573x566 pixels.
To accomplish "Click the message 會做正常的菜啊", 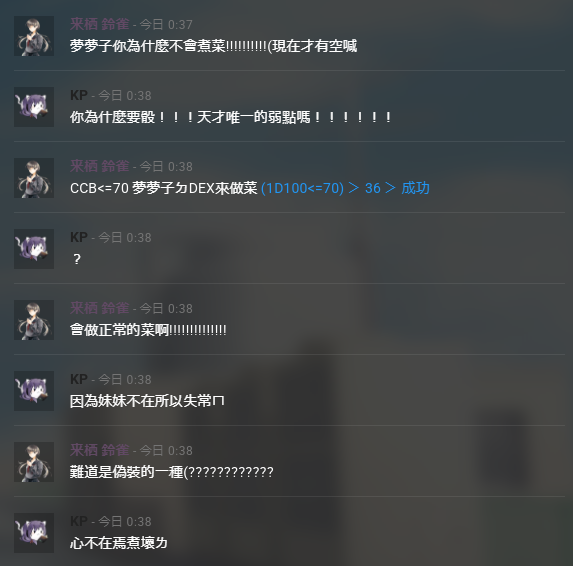I will tap(148, 330).
